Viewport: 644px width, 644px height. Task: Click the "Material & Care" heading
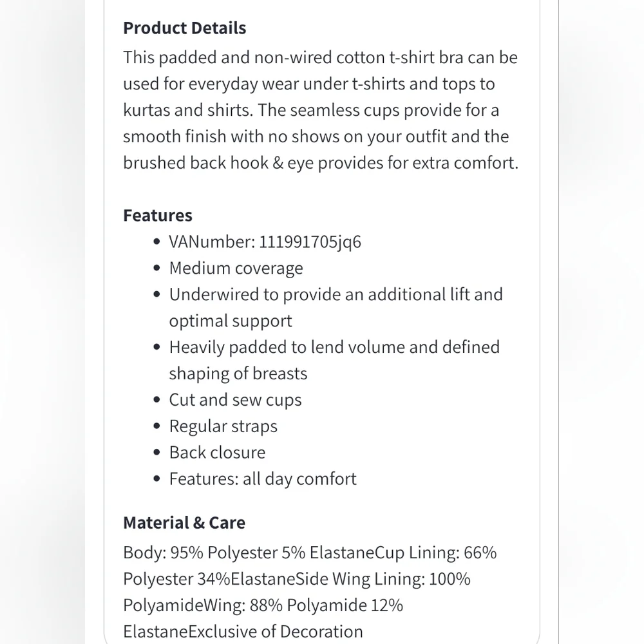184,522
